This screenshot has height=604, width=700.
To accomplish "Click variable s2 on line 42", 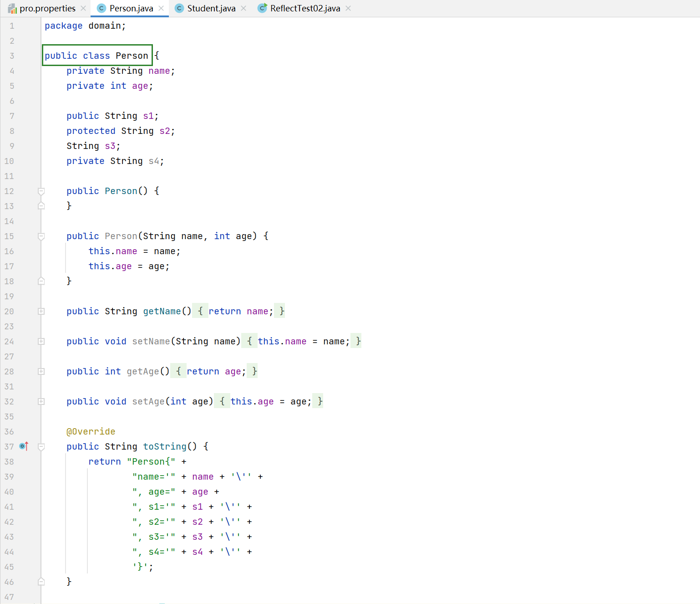I will coord(198,522).
